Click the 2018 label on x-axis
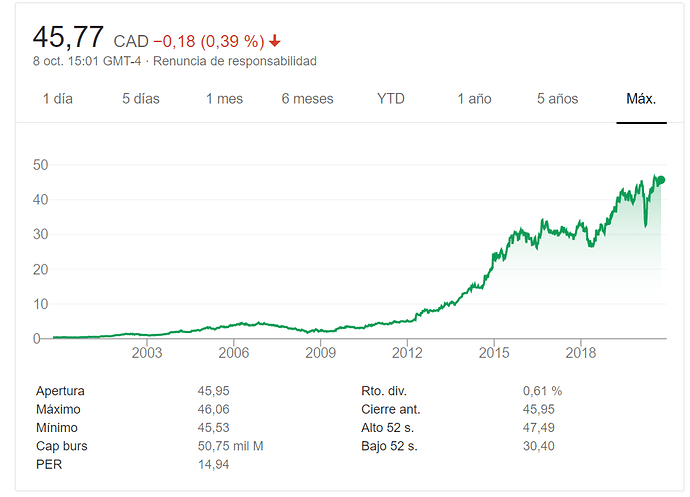The width and height of the screenshot is (690, 497). [x=581, y=353]
